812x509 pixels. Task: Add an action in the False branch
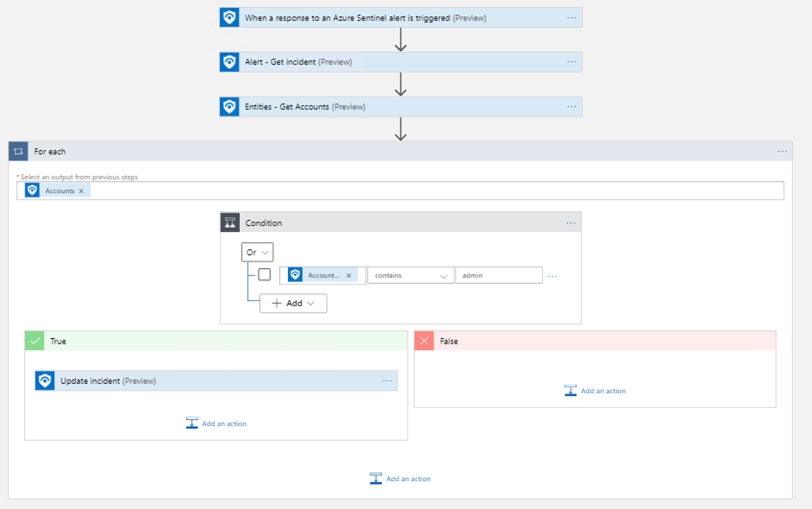pyautogui.click(x=595, y=390)
